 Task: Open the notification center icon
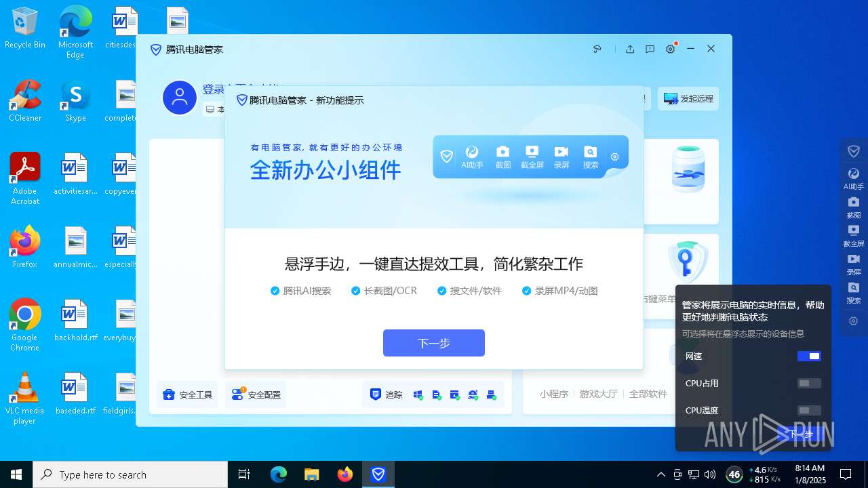(846, 474)
